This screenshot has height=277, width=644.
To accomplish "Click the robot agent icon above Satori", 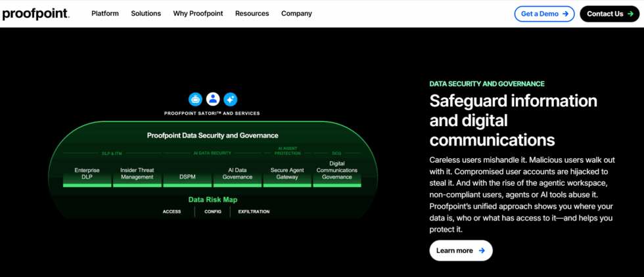I will pos(196,99).
